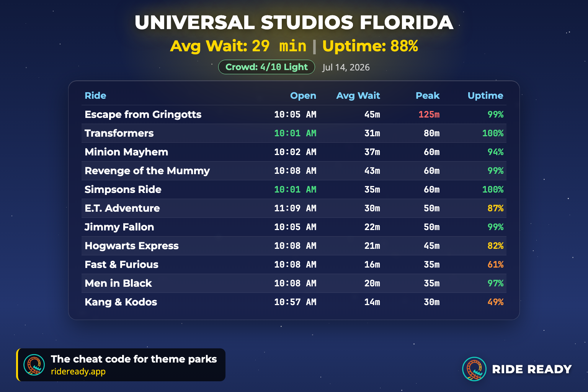Click the 100% uptime for Simpsons Ride
The height and width of the screenshot is (392, 588).
point(493,189)
